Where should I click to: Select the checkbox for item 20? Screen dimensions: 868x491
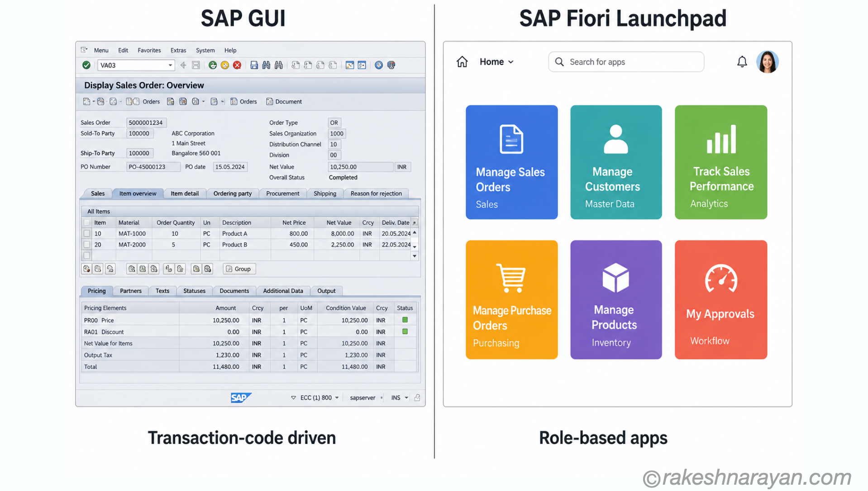click(86, 244)
